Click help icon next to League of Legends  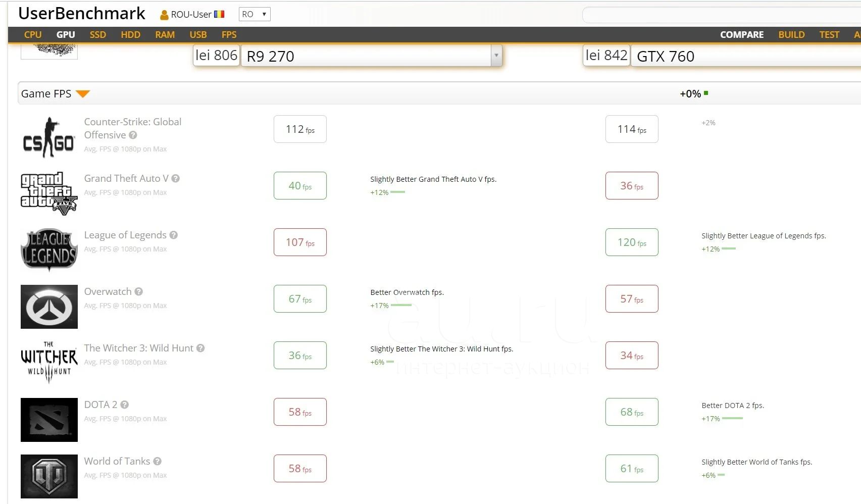click(173, 235)
